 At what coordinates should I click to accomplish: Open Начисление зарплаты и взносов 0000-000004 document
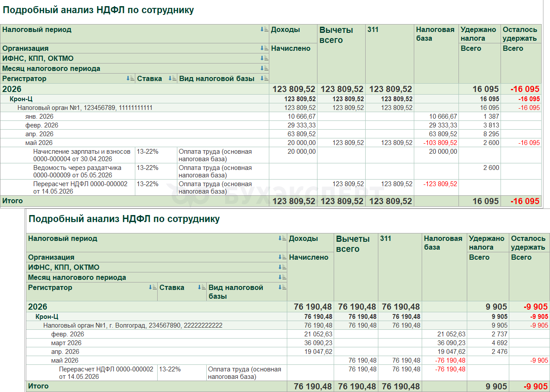click(x=82, y=155)
